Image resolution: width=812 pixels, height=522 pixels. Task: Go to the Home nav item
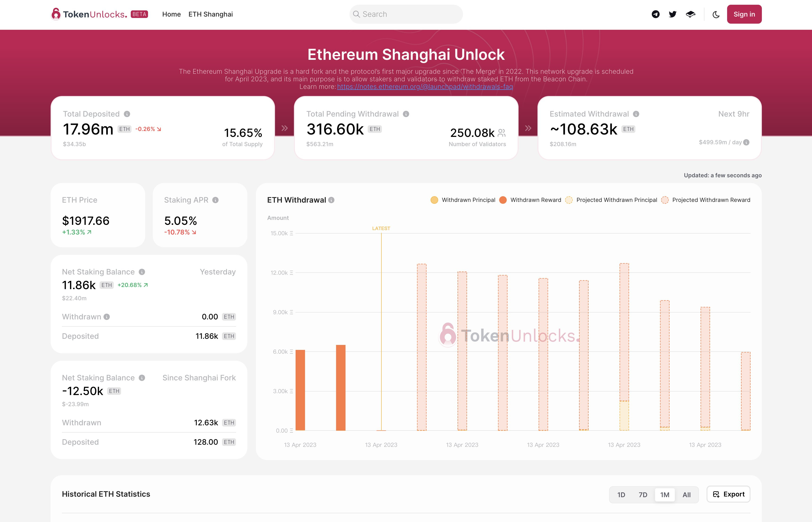point(171,14)
